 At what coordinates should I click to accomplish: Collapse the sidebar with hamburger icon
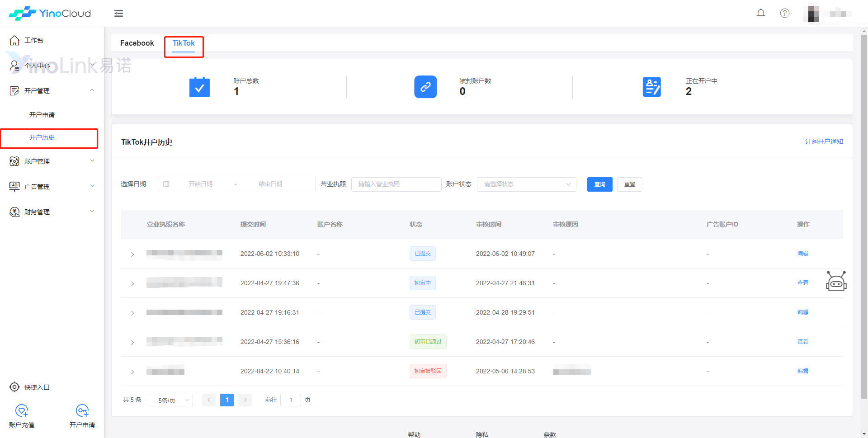pos(119,14)
